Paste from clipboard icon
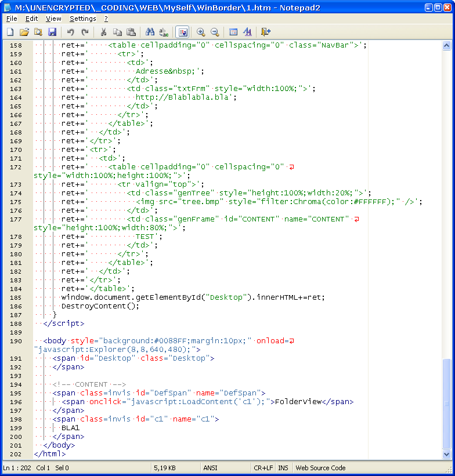The image size is (455, 476). tap(131, 32)
